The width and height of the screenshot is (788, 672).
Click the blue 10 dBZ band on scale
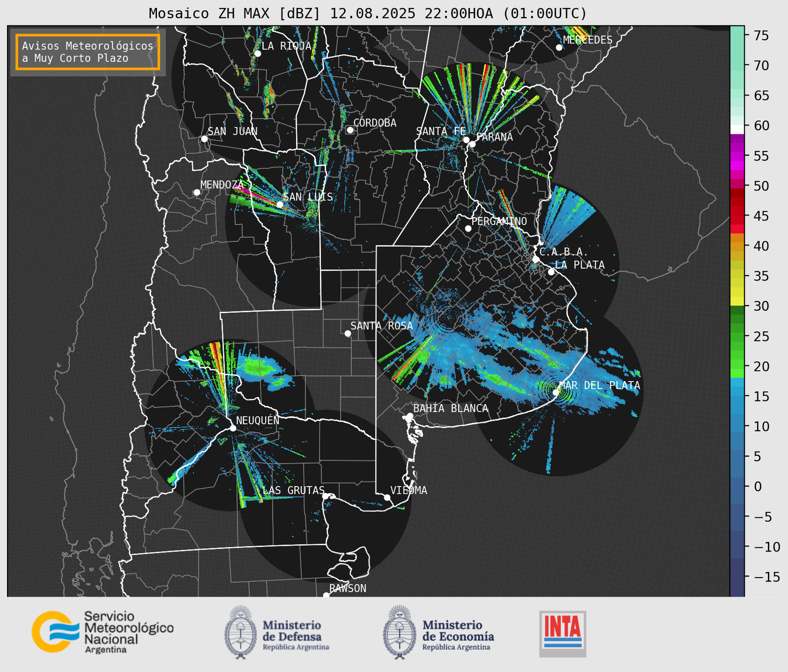[737, 426]
